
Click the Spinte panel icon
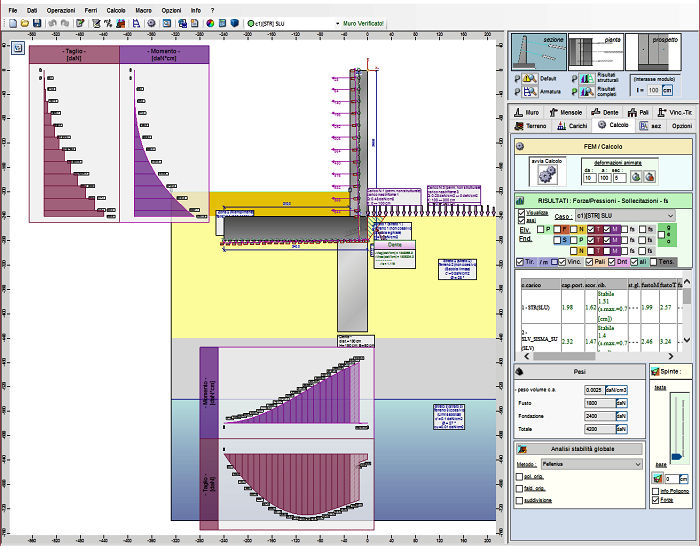click(x=655, y=369)
